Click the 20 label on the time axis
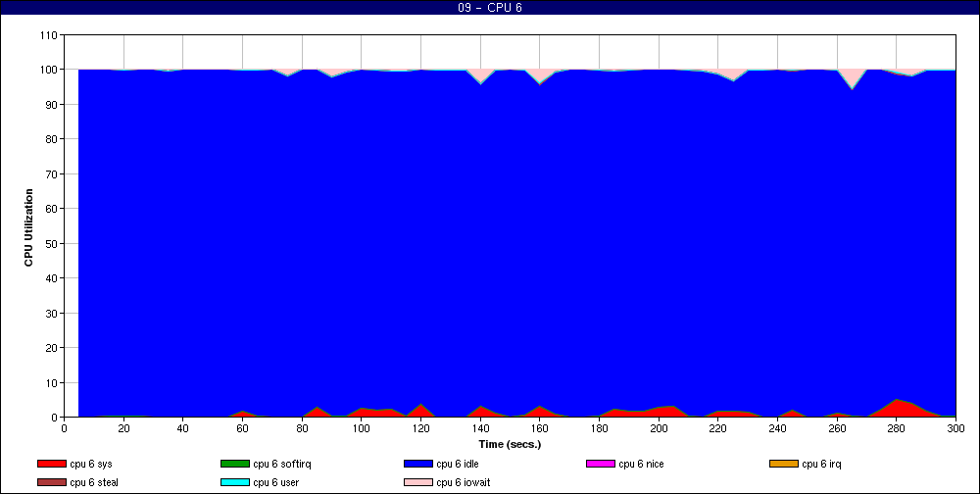Image resolution: width=980 pixels, height=494 pixels. click(123, 428)
